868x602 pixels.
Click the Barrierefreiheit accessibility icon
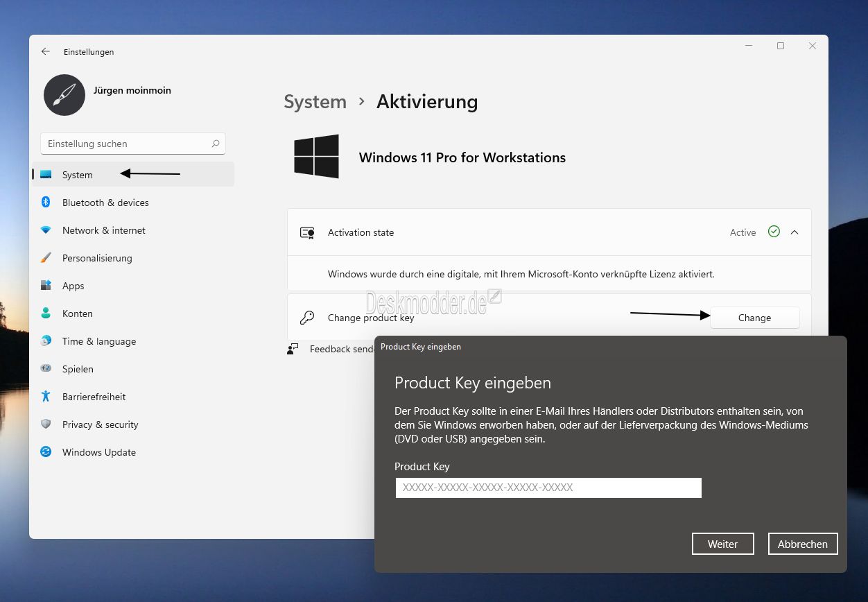coord(46,397)
